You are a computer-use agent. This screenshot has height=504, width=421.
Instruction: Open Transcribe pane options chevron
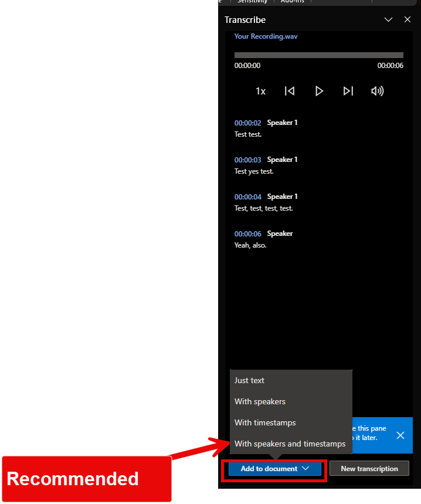pos(388,19)
